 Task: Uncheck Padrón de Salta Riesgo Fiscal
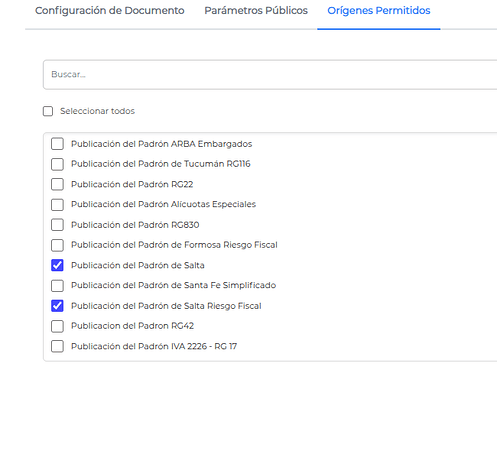point(57,306)
